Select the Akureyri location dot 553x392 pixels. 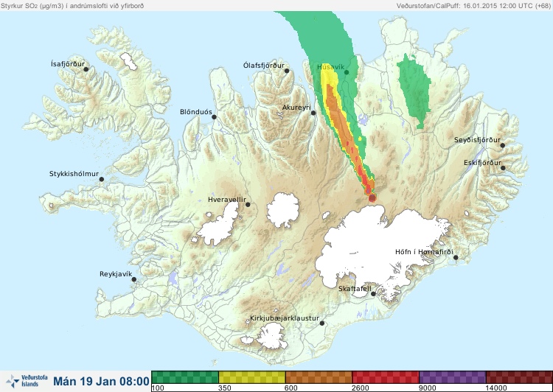point(313,113)
